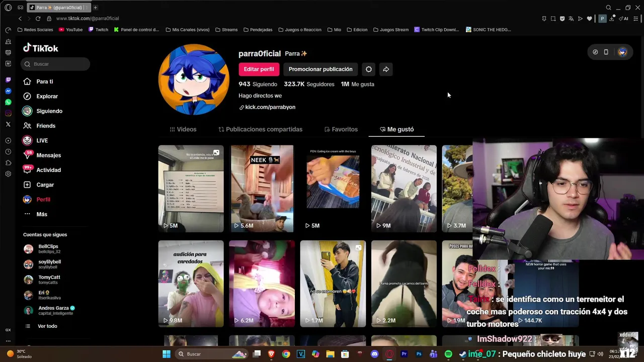Add page to bookmarks heart icon
Image resolution: width=644 pixels, height=362 pixels.
click(x=589, y=19)
